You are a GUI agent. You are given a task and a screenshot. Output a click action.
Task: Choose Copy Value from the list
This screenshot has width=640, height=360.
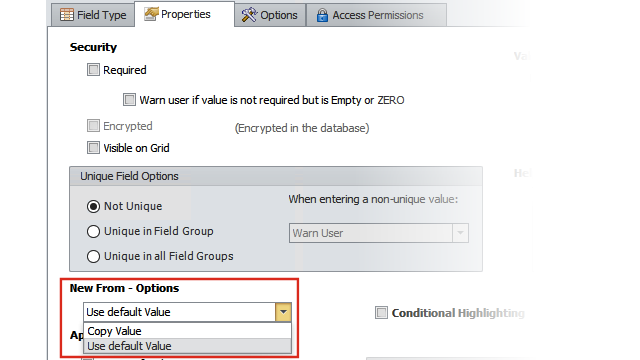pos(187,331)
